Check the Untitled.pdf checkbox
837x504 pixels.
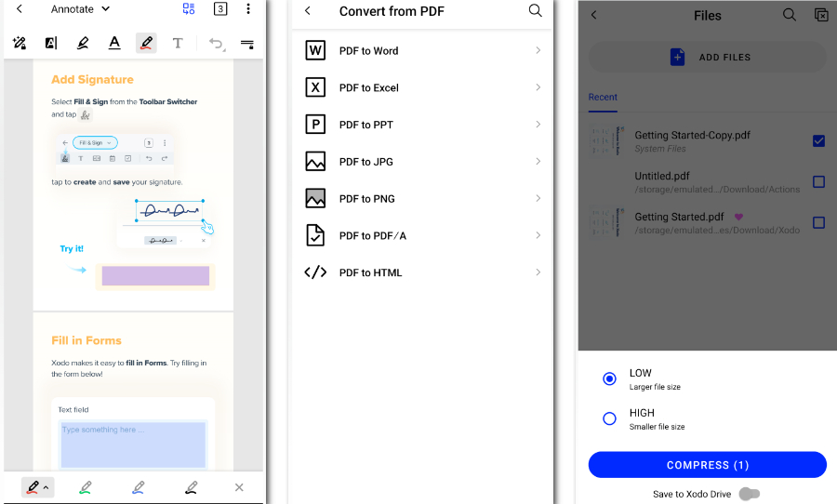(818, 182)
